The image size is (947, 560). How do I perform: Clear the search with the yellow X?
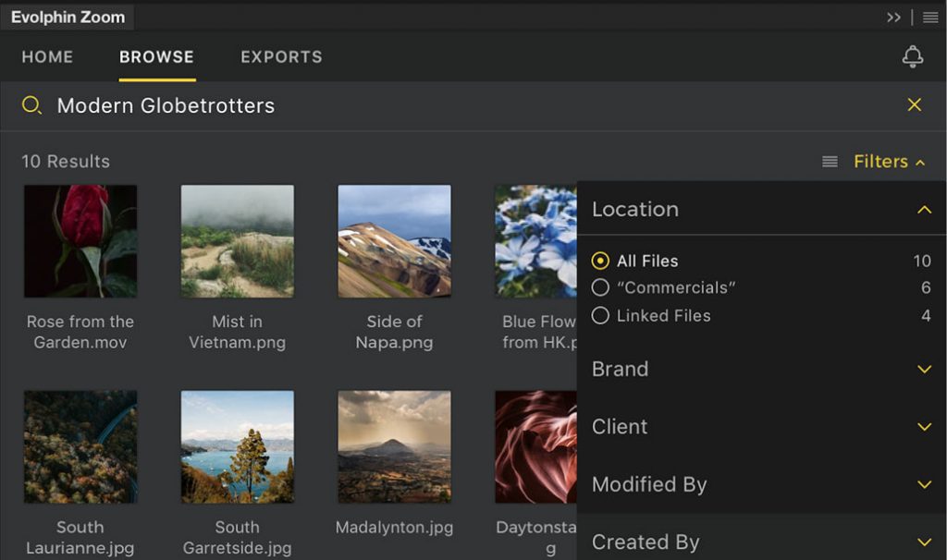(x=915, y=105)
